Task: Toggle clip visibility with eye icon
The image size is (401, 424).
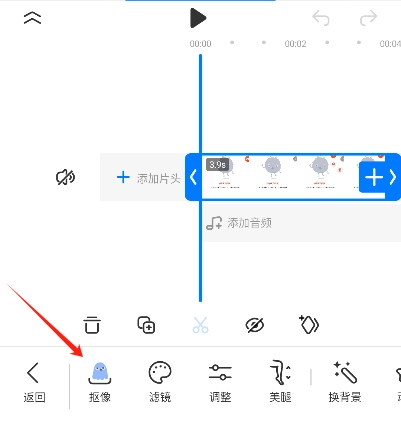Action: (x=255, y=325)
